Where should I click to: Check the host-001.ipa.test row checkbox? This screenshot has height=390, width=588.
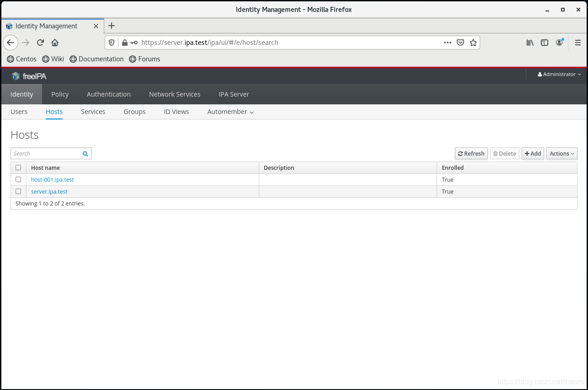tap(18, 179)
